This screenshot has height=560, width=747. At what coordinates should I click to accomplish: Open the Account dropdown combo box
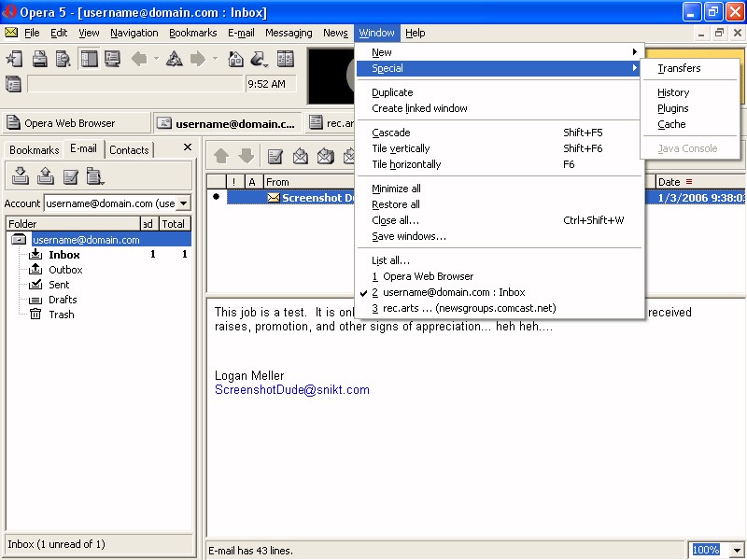pyautogui.click(x=183, y=203)
